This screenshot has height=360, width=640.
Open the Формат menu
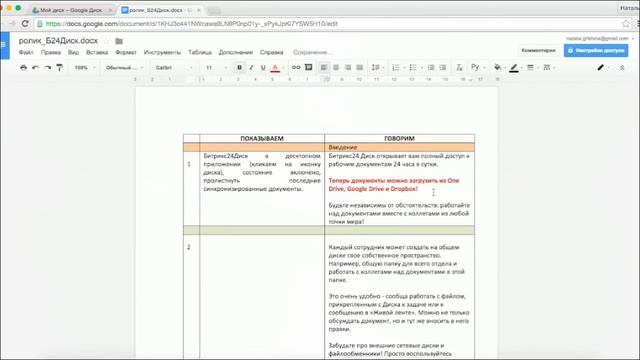point(126,52)
